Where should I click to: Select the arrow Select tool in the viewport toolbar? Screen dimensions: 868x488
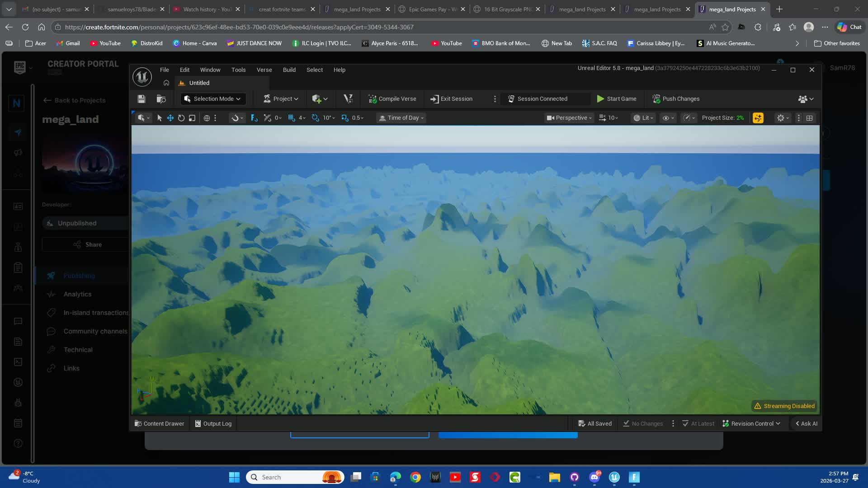[x=160, y=118]
